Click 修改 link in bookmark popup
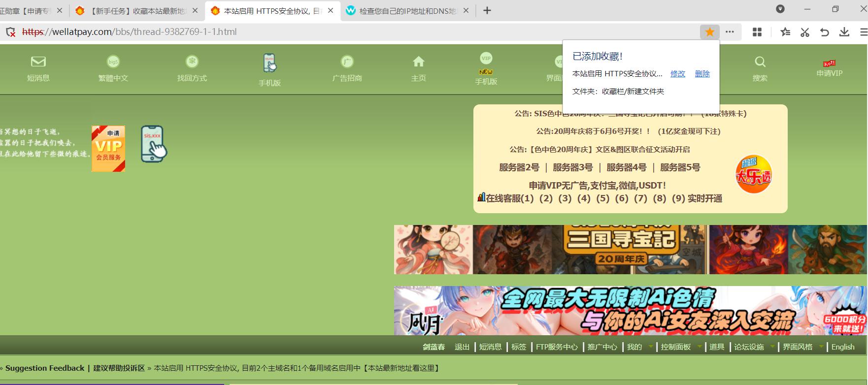 click(x=678, y=74)
